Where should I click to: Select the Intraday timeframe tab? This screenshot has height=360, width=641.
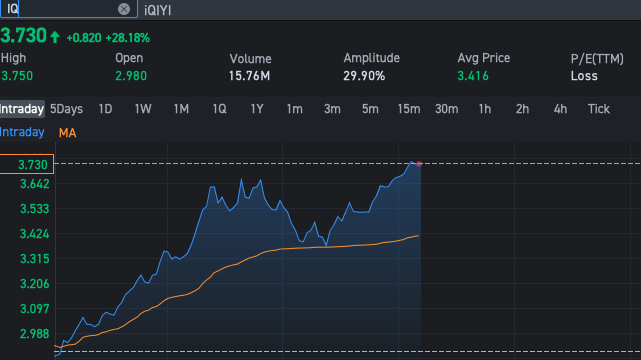click(x=22, y=109)
